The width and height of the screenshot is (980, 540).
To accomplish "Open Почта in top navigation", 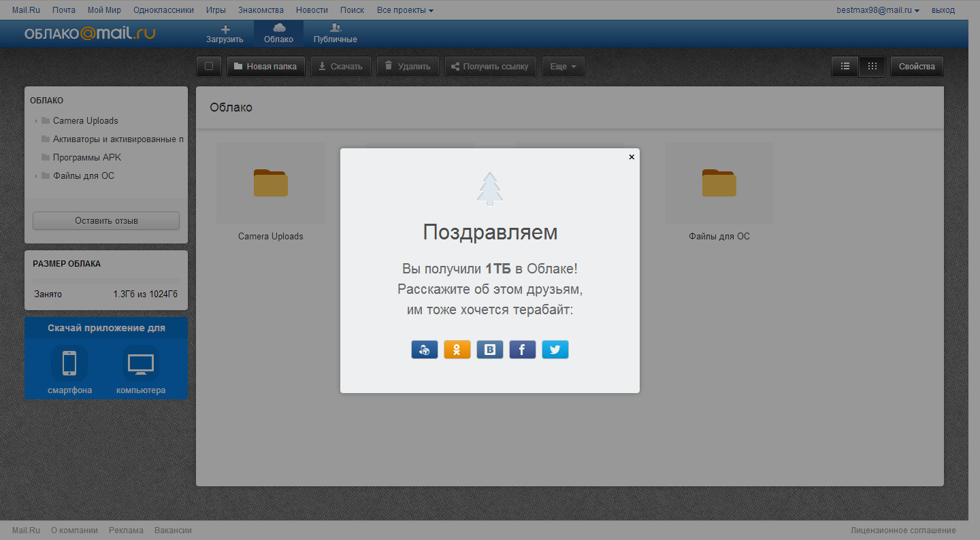I will 64,10.
